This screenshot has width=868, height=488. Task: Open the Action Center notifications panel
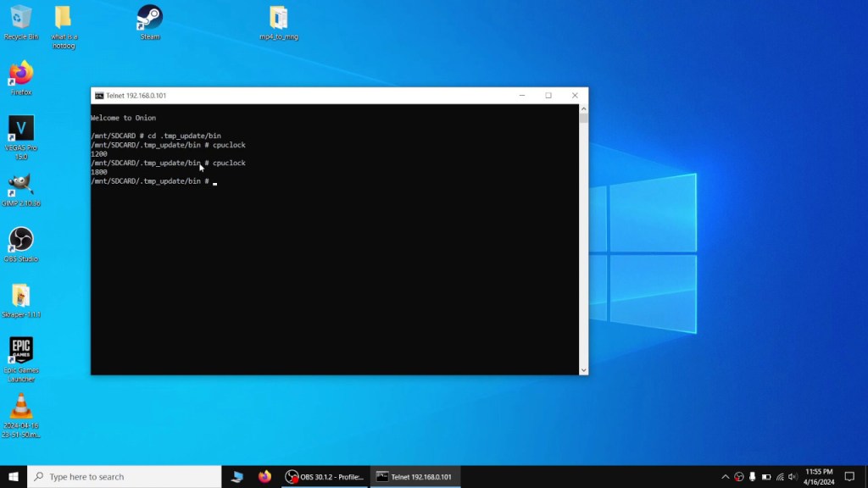click(x=851, y=476)
